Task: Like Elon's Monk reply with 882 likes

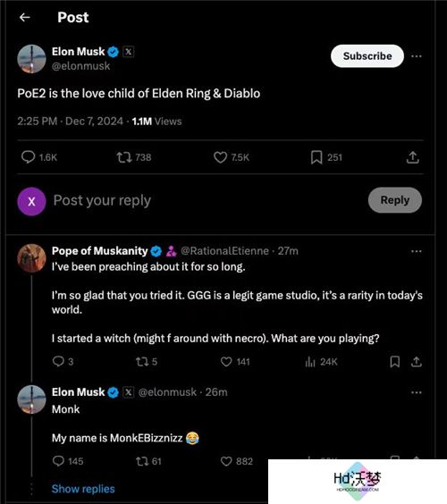Action: [x=226, y=461]
